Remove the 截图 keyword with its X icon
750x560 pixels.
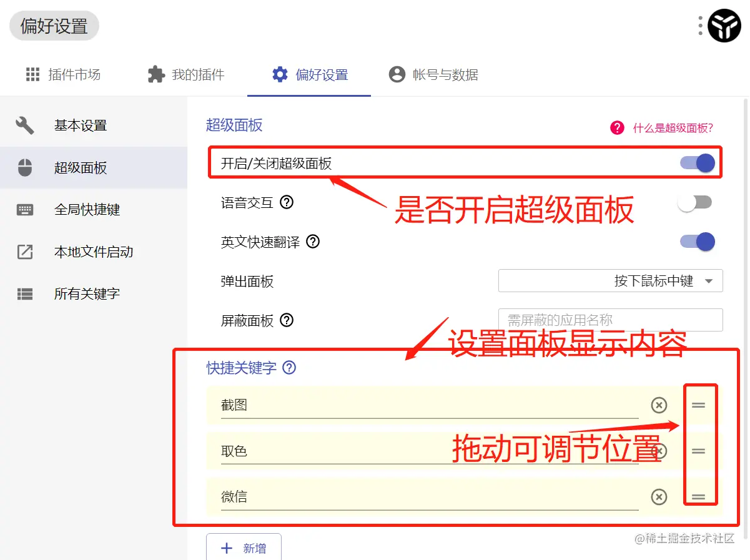tap(659, 405)
